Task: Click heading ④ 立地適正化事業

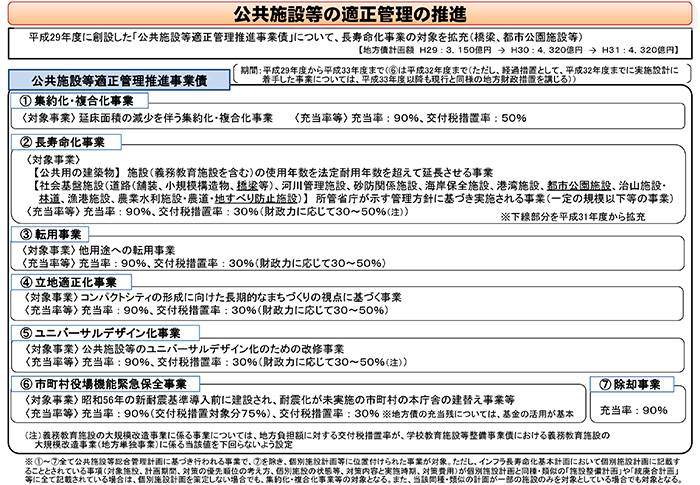Action: (71, 282)
